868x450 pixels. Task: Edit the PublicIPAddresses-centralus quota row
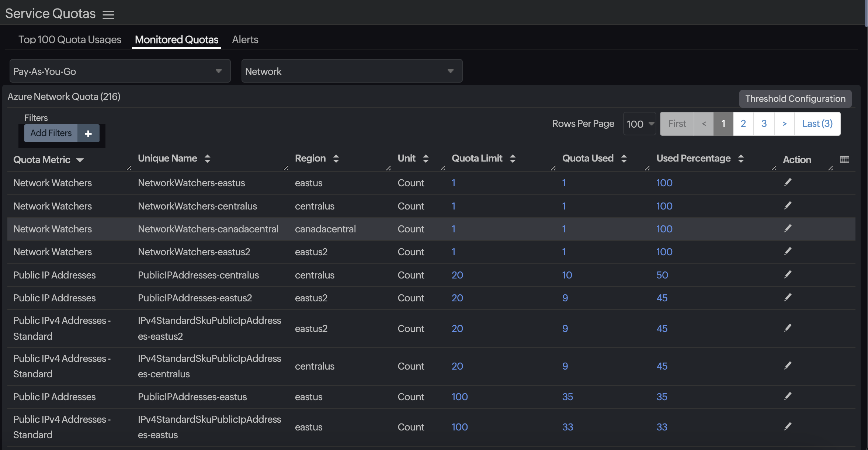point(788,274)
